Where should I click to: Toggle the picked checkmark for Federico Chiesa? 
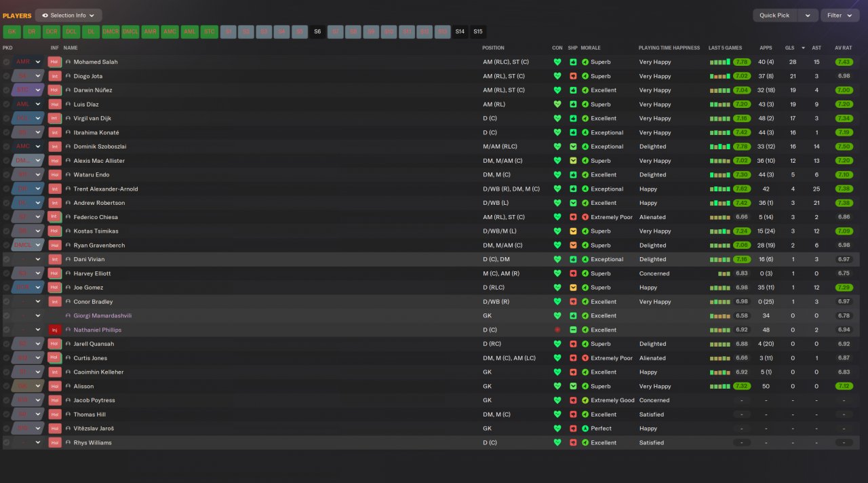coord(7,217)
